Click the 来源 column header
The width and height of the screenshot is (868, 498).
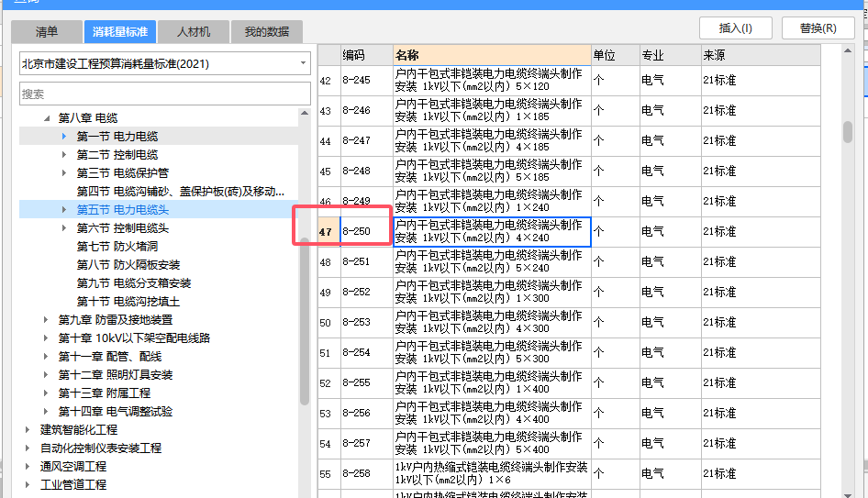(x=761, y=55)
